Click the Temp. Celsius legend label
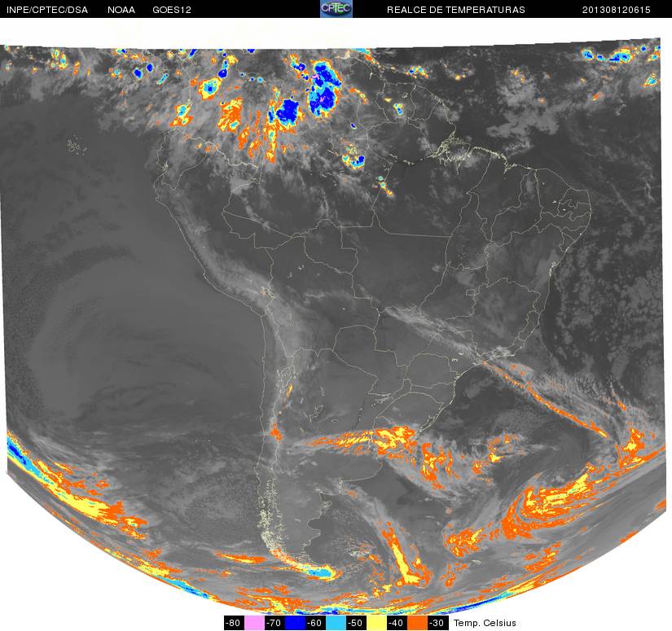Viewport: 672px width, 631px height. (485, 623)
